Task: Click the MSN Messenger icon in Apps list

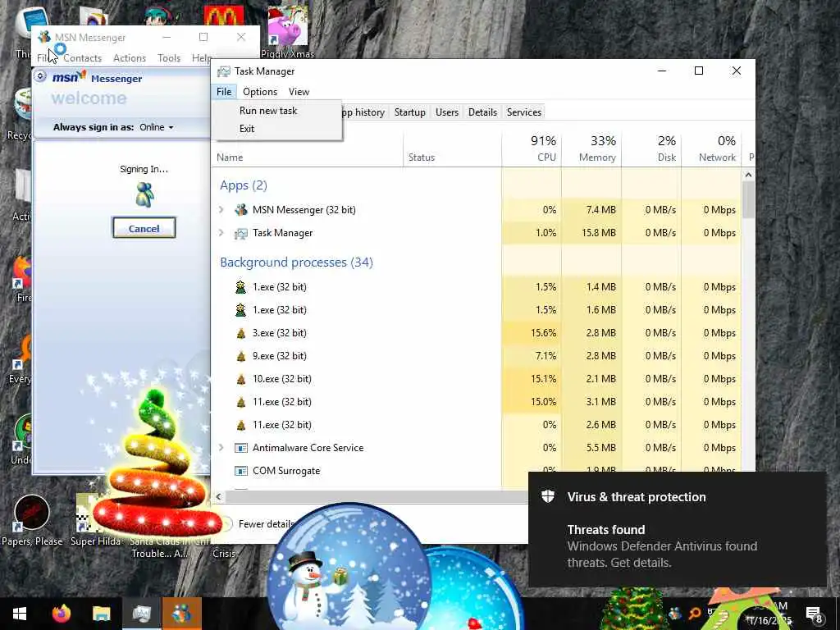Action: [241, 209]
